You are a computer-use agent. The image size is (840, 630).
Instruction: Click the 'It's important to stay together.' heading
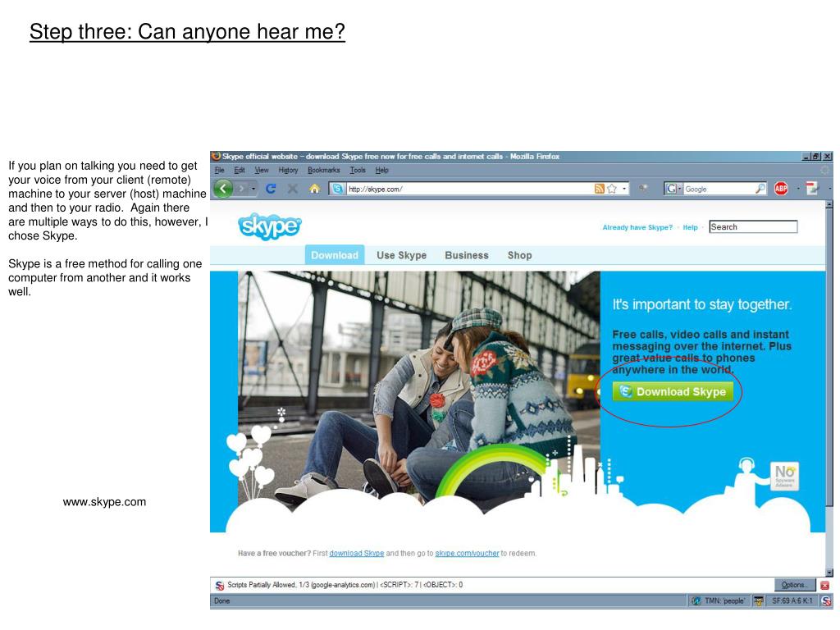(702, 304)
